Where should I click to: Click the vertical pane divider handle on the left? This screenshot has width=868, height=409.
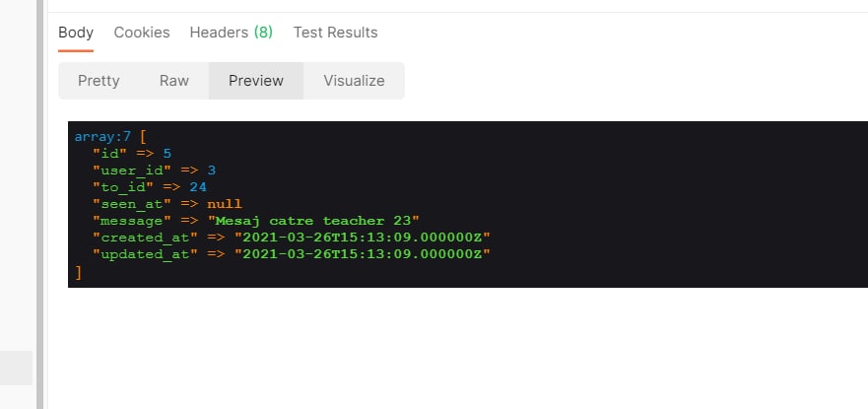tap(39, 204)
